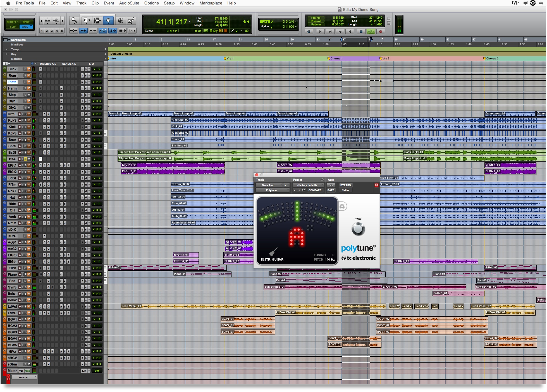The image size is (547, 392).
Task: Open the Polytune plug-in selector dropdown
Action: tap(273, 190)
